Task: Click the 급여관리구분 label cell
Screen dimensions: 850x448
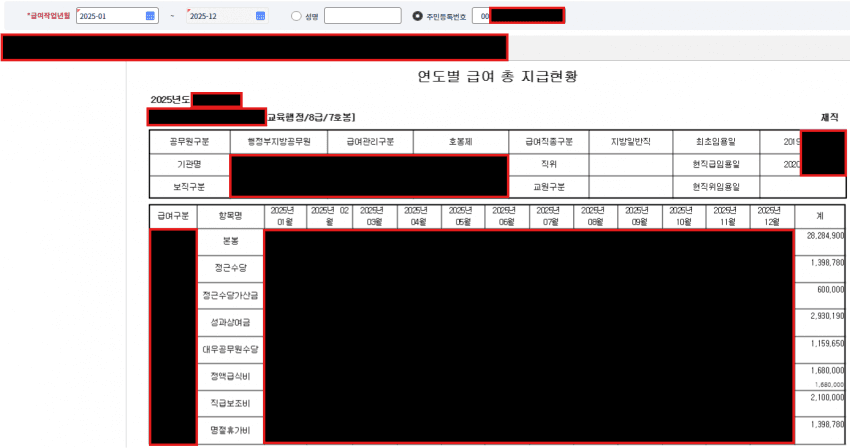Action: click(370, 142)
